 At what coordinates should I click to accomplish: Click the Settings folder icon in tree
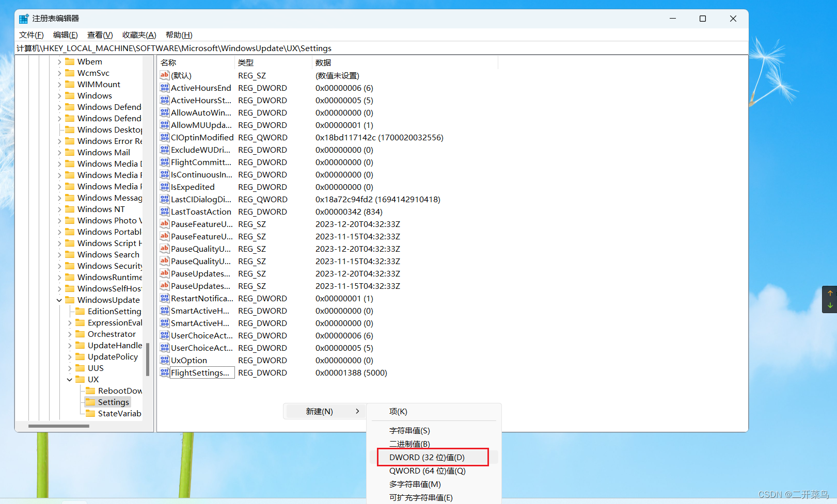(90, 402)
